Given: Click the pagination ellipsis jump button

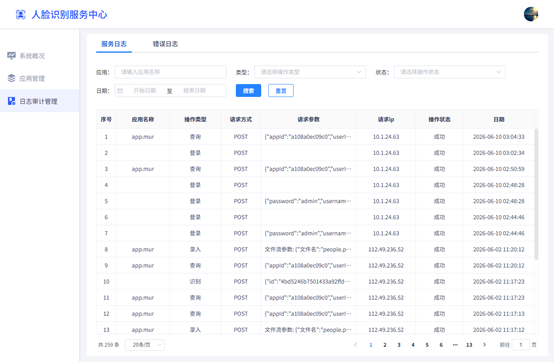Looking at the screenshot, I should 455,345.
